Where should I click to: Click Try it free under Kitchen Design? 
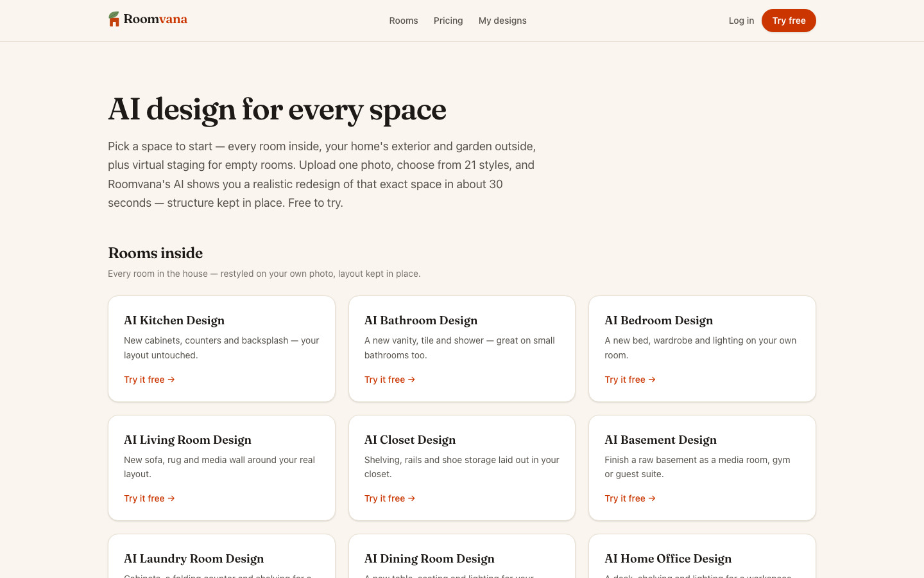pos(150,380)
